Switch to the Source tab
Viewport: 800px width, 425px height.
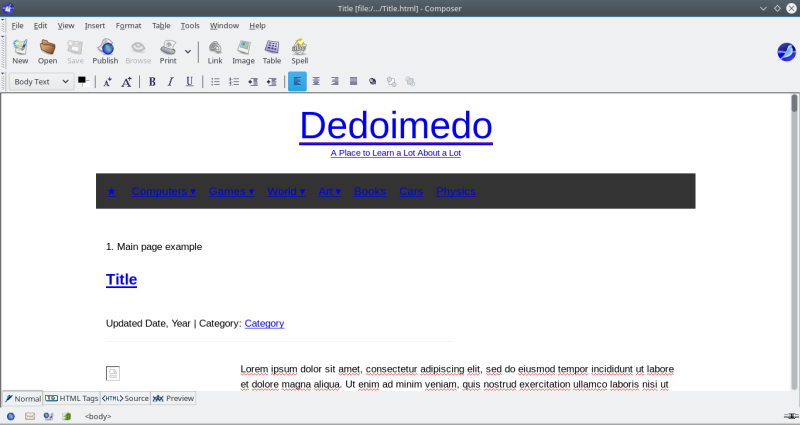125,398
